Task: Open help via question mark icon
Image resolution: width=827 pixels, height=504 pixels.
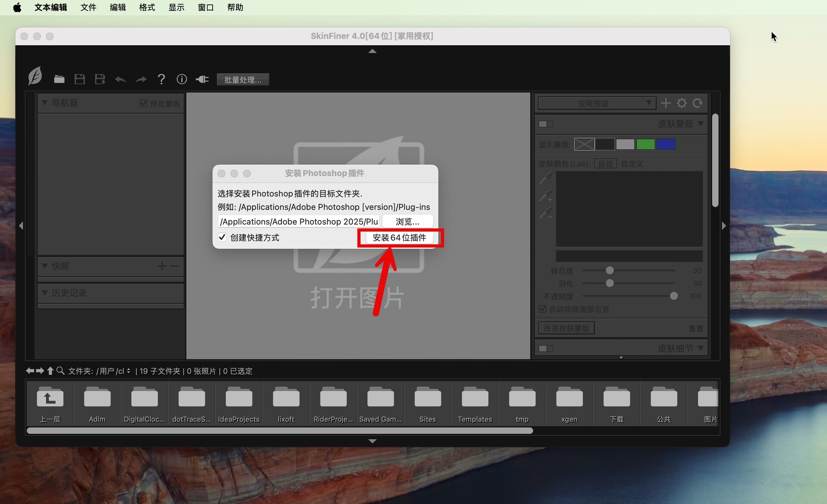Action: pyautogui.click(x=161, y=79)
